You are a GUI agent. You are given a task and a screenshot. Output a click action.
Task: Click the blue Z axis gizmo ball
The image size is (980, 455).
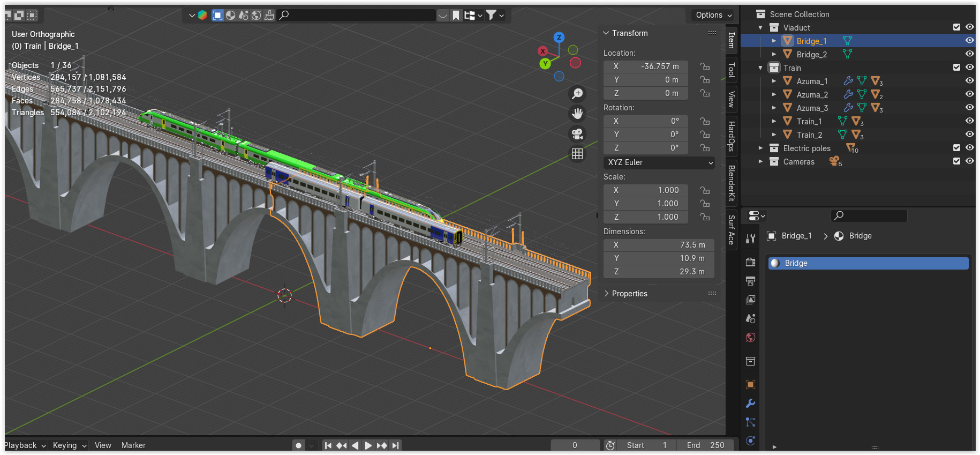(x=559, y=37)
